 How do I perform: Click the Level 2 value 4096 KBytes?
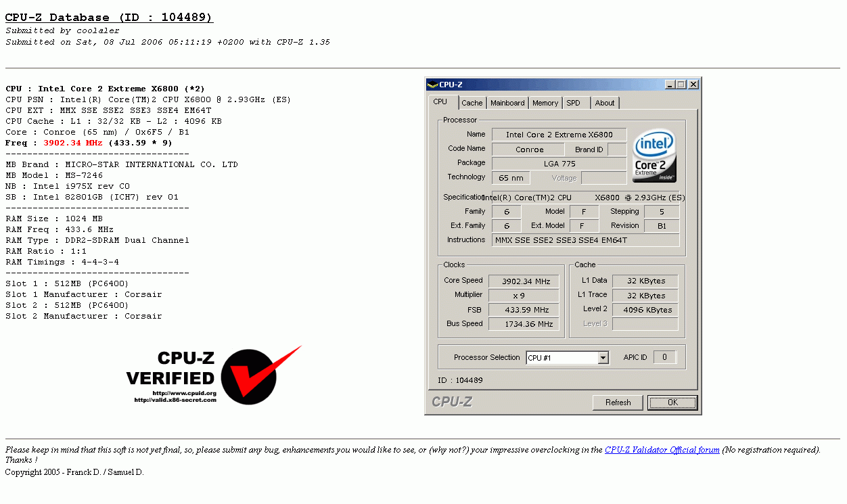[645, 310]
